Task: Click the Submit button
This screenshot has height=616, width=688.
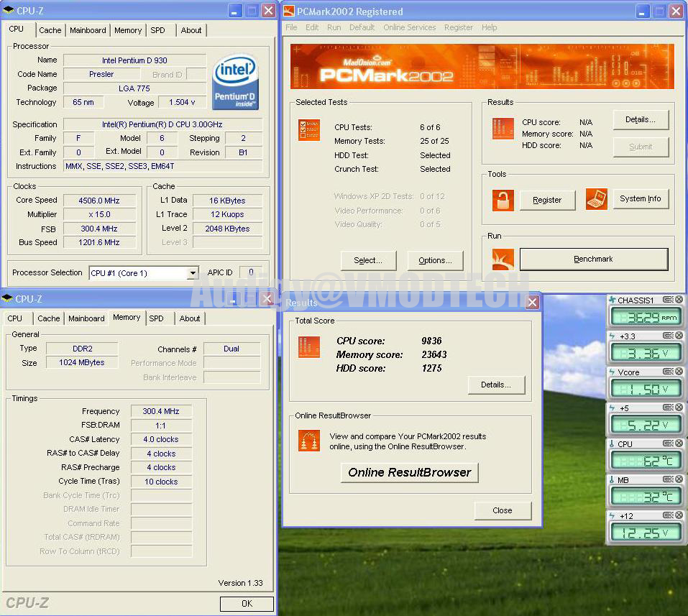Action: point(641,147)
